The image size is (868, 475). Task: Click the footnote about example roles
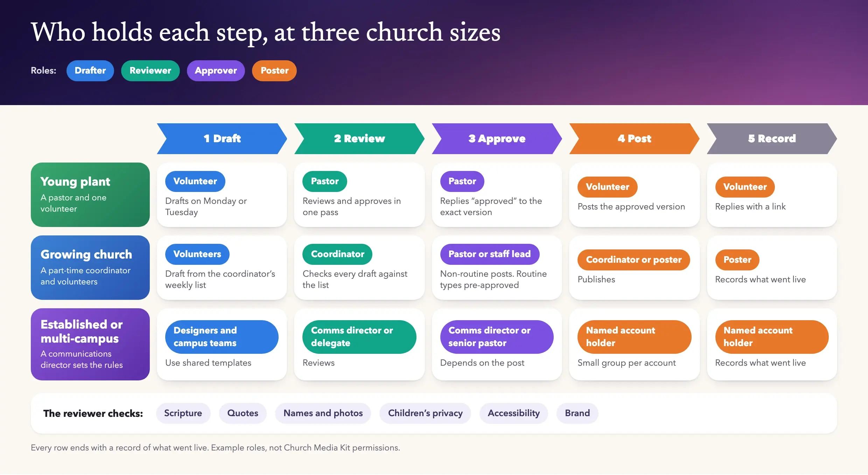[215, 448]
